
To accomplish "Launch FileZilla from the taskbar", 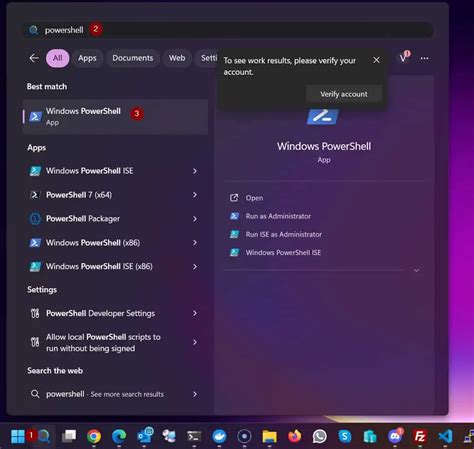I will point(420,436).
